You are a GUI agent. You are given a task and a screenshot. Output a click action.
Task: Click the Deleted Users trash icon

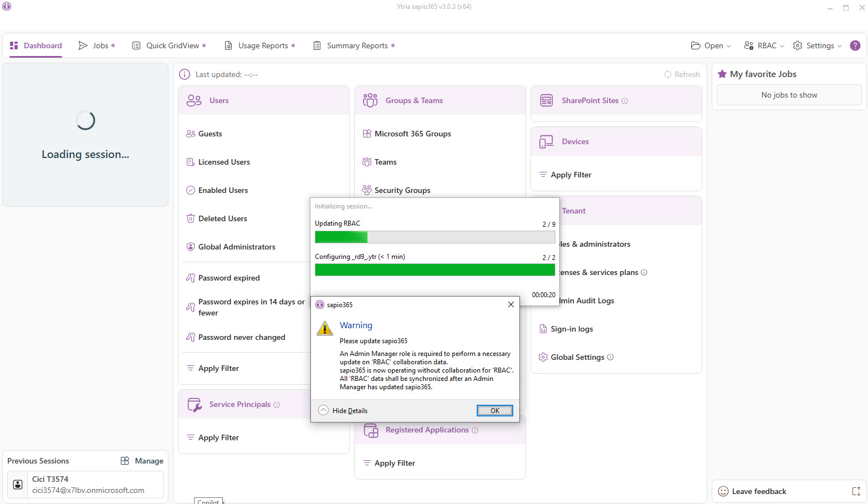click(x=191, y=218)
